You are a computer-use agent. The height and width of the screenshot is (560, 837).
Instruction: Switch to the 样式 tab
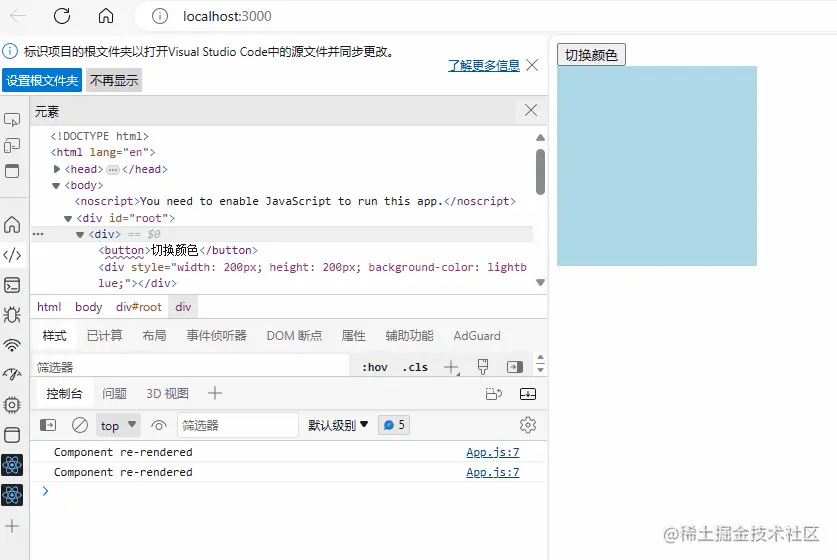tap(54, 336)
